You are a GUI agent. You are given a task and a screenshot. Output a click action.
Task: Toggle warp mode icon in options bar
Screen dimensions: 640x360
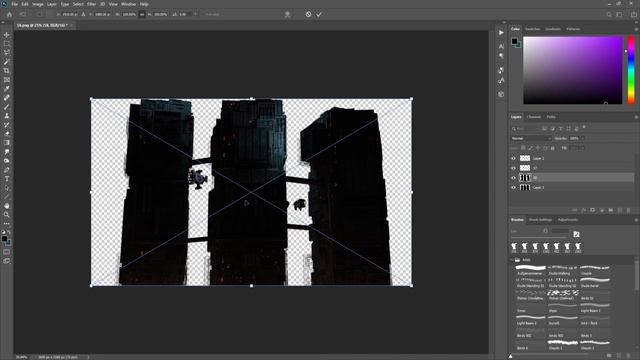pos(287,14)
